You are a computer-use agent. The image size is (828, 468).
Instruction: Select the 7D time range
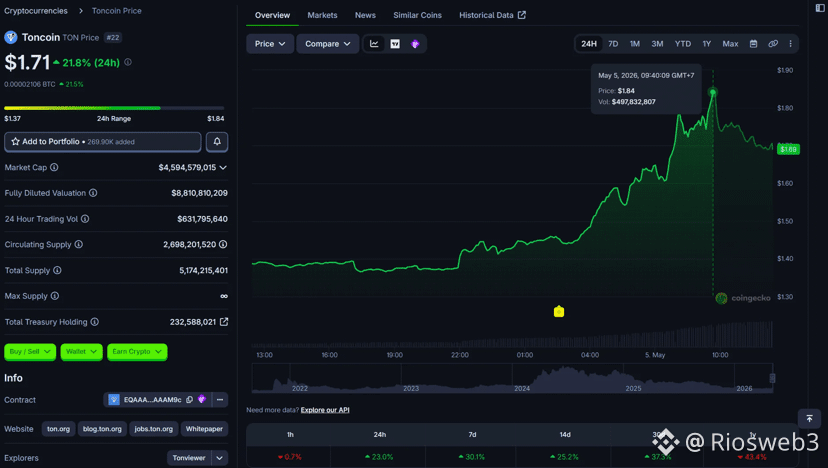click(613, 44)
